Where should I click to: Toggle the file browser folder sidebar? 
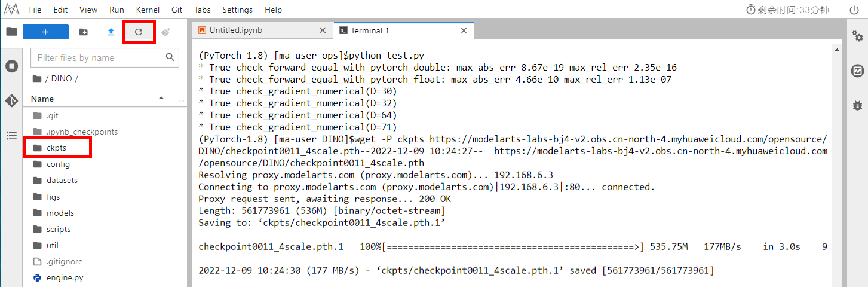pos(11,32)
